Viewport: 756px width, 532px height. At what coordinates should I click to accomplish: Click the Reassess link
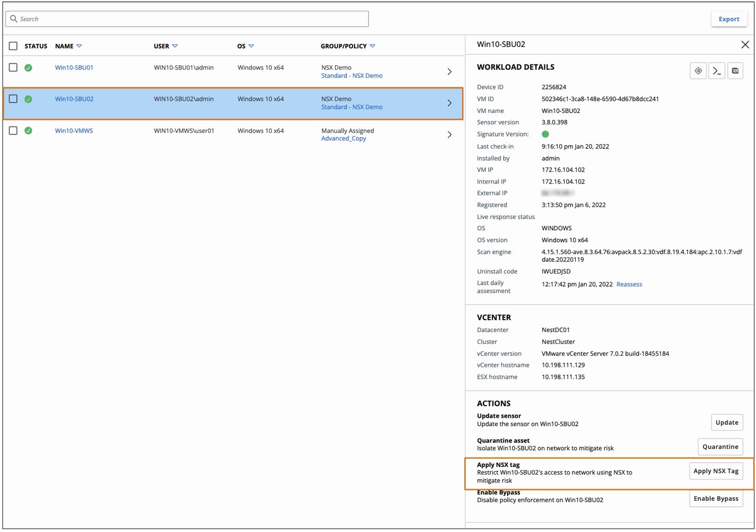pos(628,284)
